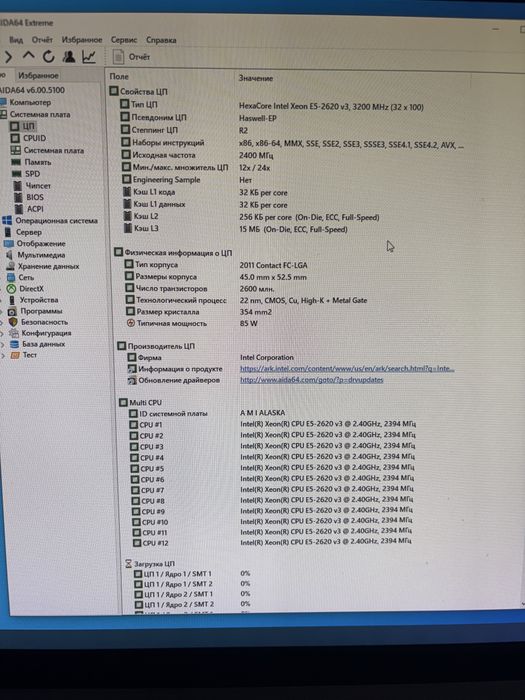Select the Исходная частота row
Screen dimensions: 525x700
197,155
